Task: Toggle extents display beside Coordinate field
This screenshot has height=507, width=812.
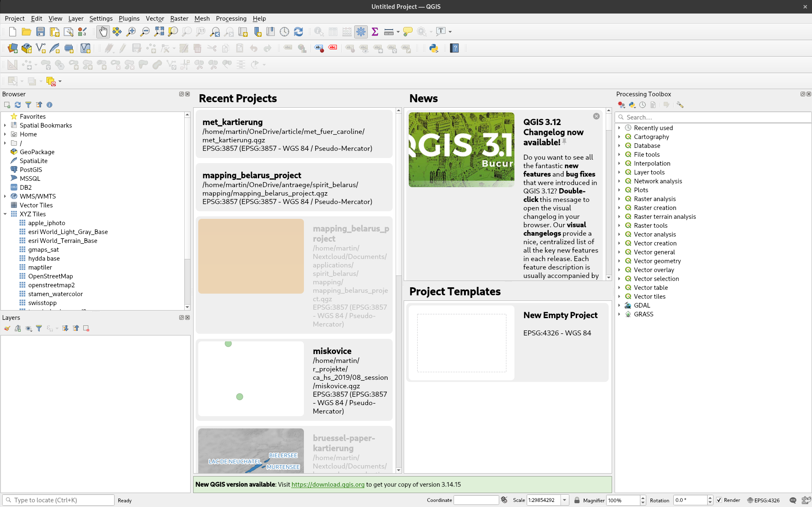Action: pos(504,500)
